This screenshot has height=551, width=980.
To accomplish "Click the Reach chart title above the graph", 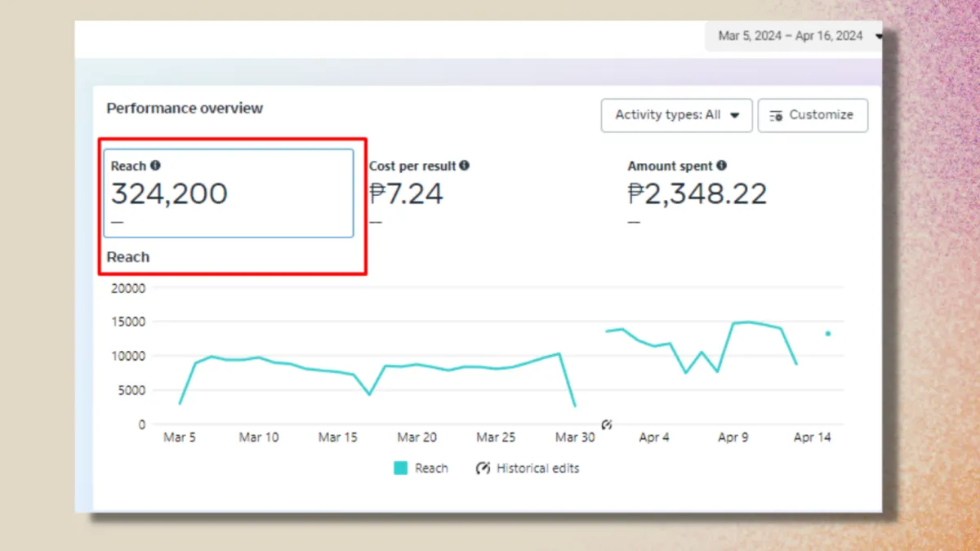I will pyautogui.click(x=128, y=257).
